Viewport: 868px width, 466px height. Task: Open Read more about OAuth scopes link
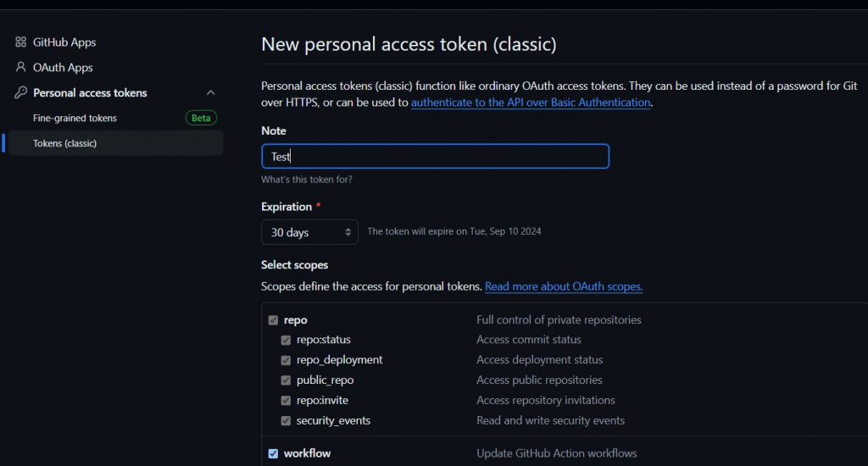pos(564,286)
